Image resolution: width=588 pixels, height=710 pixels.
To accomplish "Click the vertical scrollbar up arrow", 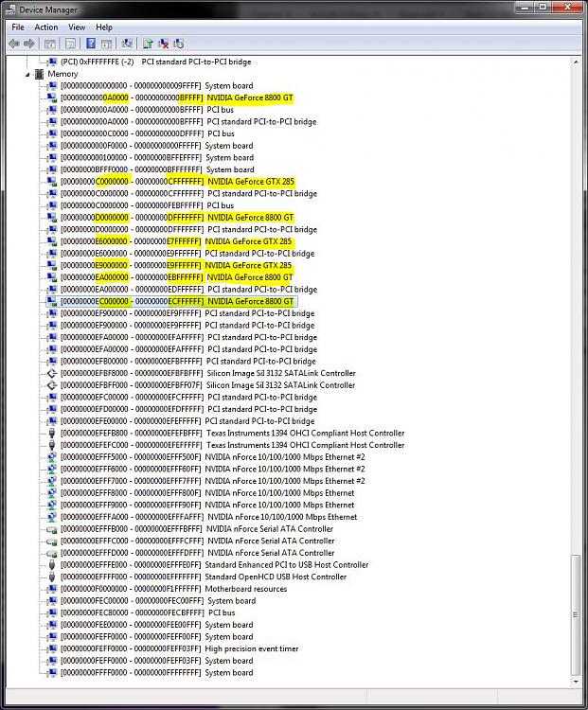I will (576, 62).
